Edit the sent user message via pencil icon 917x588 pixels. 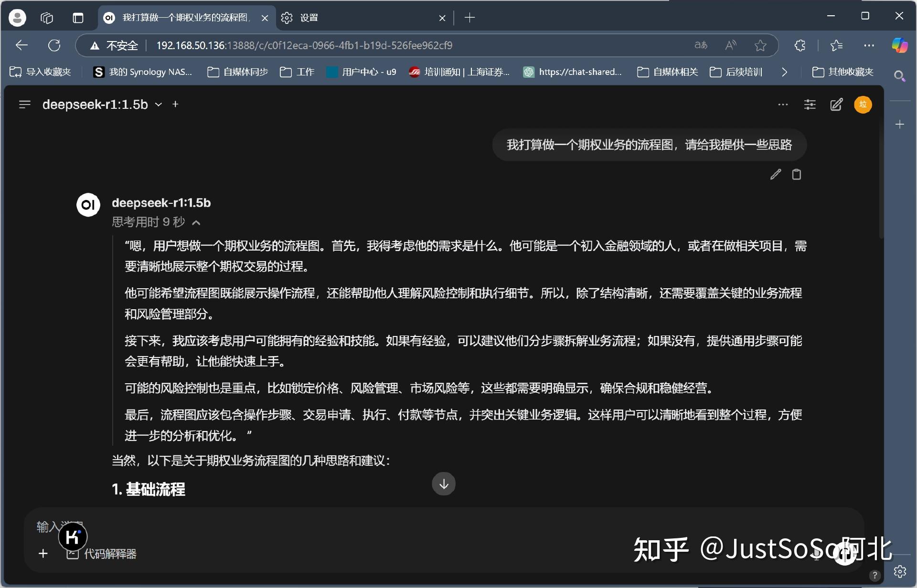(x=775, y=175)
